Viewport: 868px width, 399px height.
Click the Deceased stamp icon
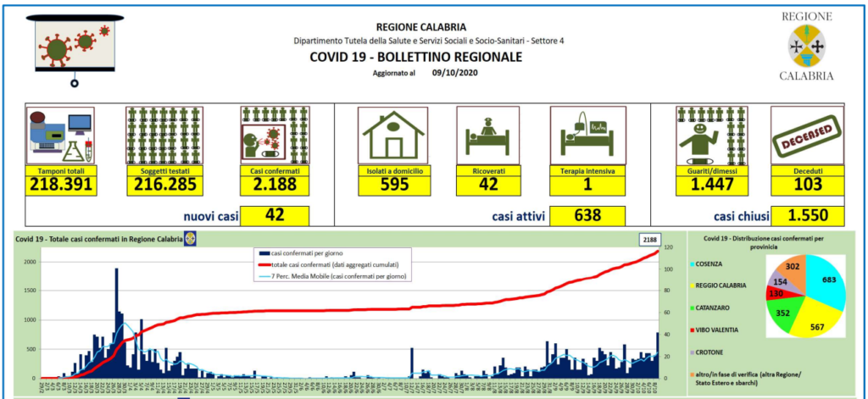(806, 136)
